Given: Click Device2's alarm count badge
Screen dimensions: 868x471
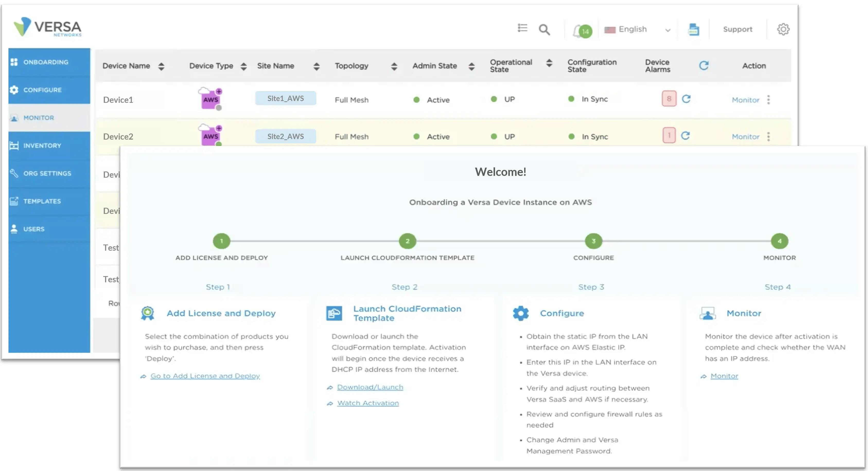Looking at the screenshot, I should pyautogui.click(x=669, y=136).
